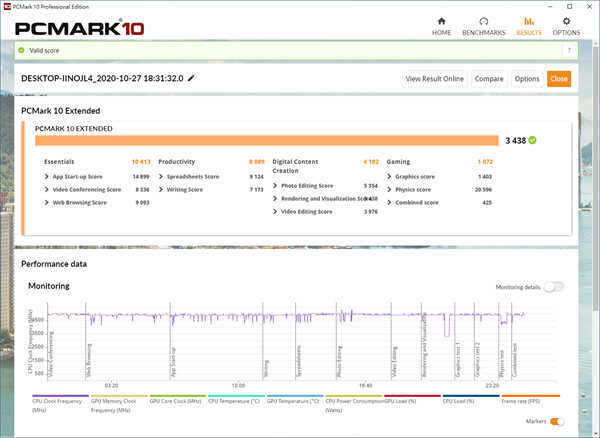Toggle GPU Temperature legend series
Image resolution: width=600 pixels, height=438 pixels.
click(295, 400)
